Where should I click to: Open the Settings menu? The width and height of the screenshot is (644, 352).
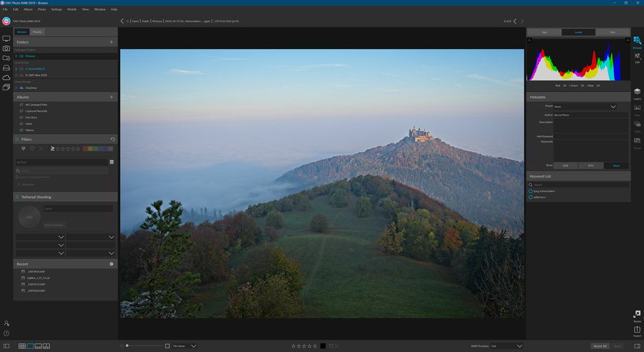click(57, 9)
